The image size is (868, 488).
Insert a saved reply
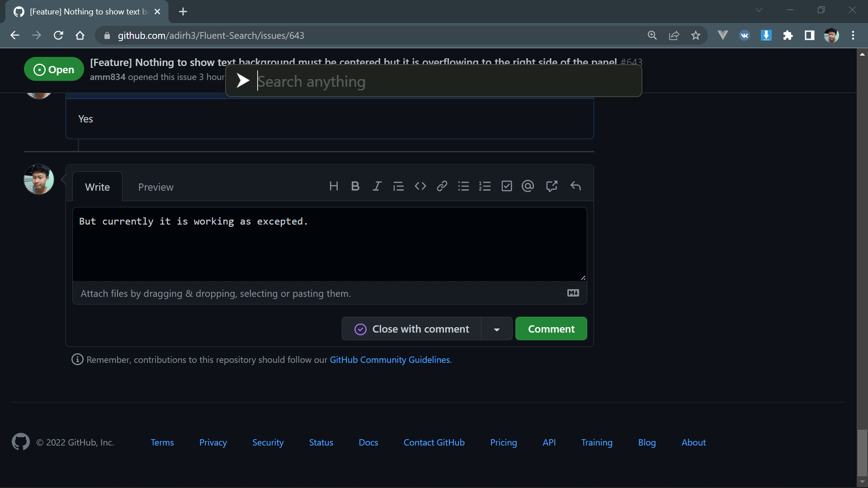pos(576,186)
